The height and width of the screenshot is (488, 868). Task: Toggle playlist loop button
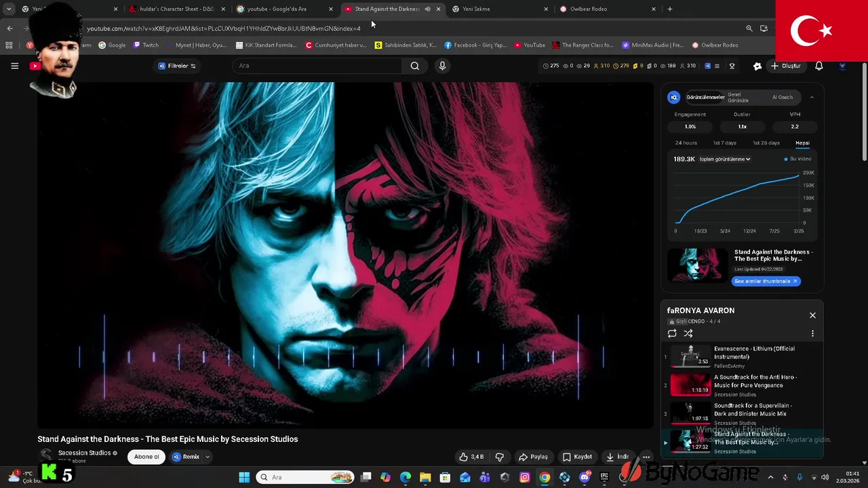[672, 333]
